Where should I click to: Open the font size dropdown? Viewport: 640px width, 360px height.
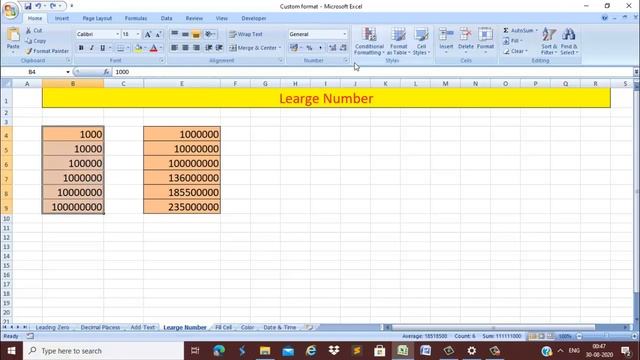pos(138,34)
